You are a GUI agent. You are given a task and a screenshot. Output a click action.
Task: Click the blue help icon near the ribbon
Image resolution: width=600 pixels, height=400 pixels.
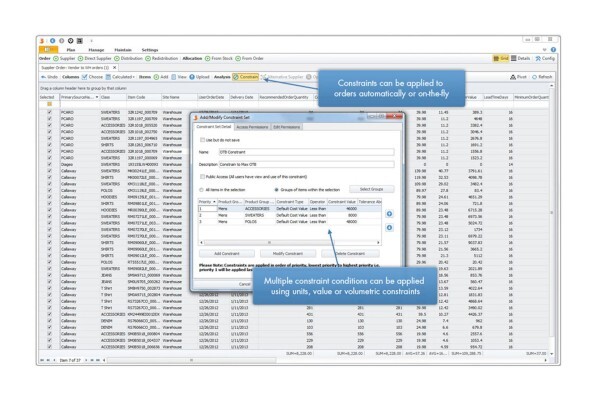click(553, 50)
